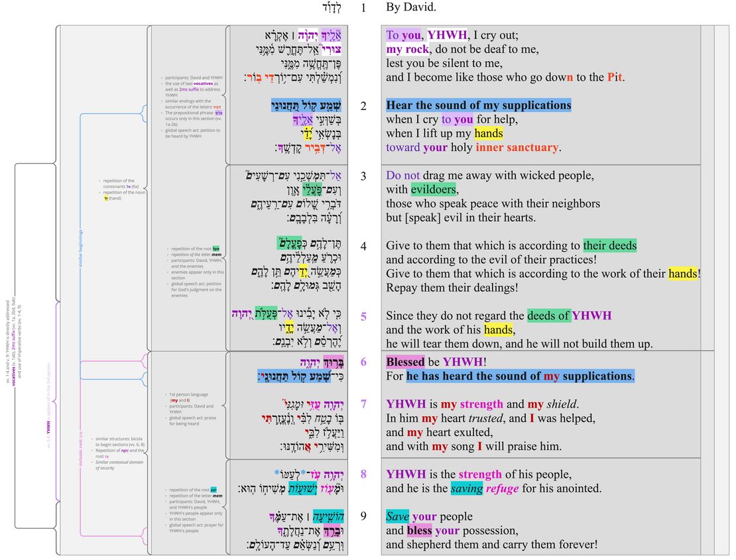Click verse number 5 in purple
The height and width of the screenshot is (560, 736).
pos(363,317)
